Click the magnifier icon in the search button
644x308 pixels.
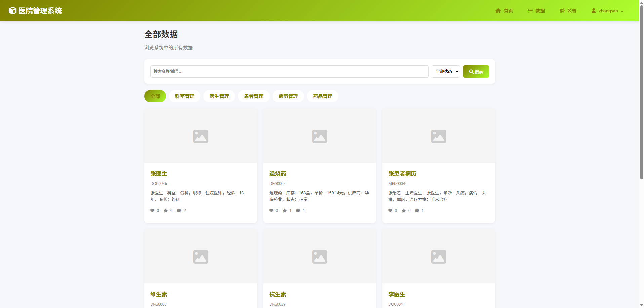(471, 72)
